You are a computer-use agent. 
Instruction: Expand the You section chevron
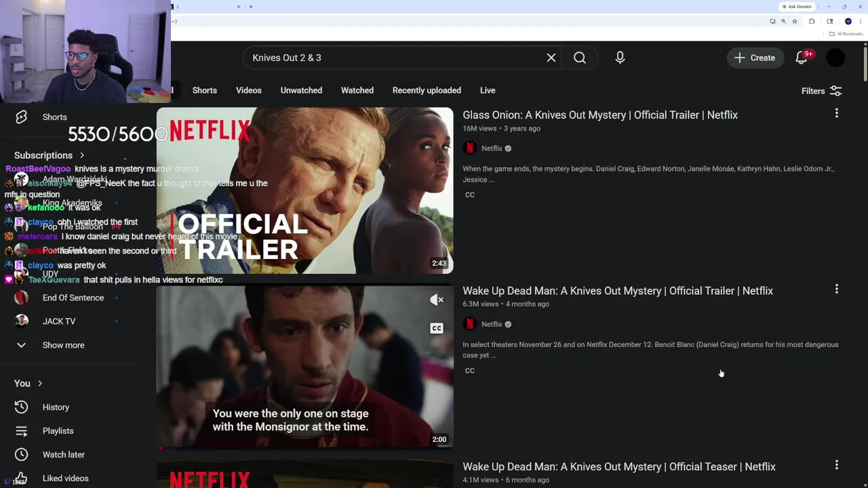(x=40, y=384)
